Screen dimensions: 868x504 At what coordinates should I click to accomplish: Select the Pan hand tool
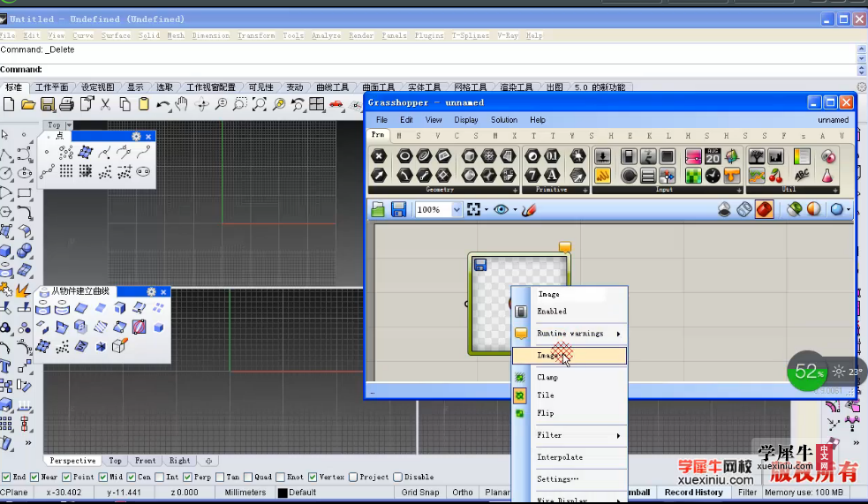pyautogui.click(x=182, y=104)
